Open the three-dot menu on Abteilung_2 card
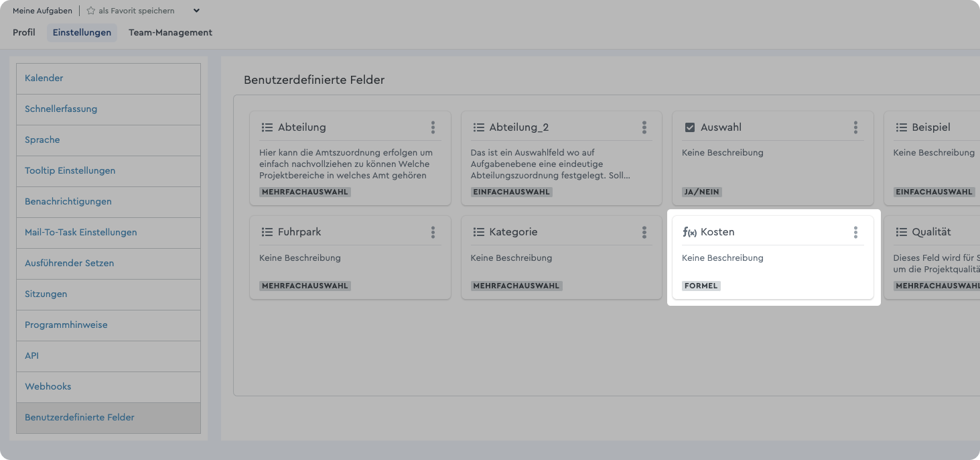The height and width of the screenshot is (460, 980). click(x=644, y=127)
